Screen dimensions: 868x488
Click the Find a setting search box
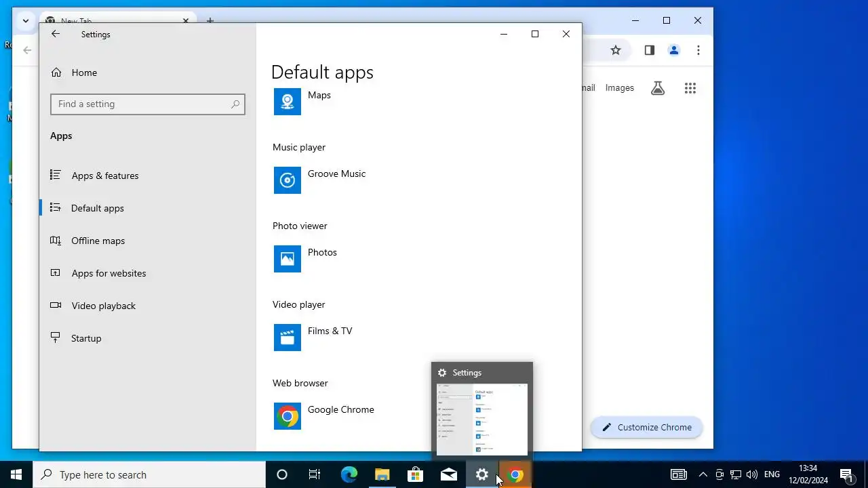148,104
